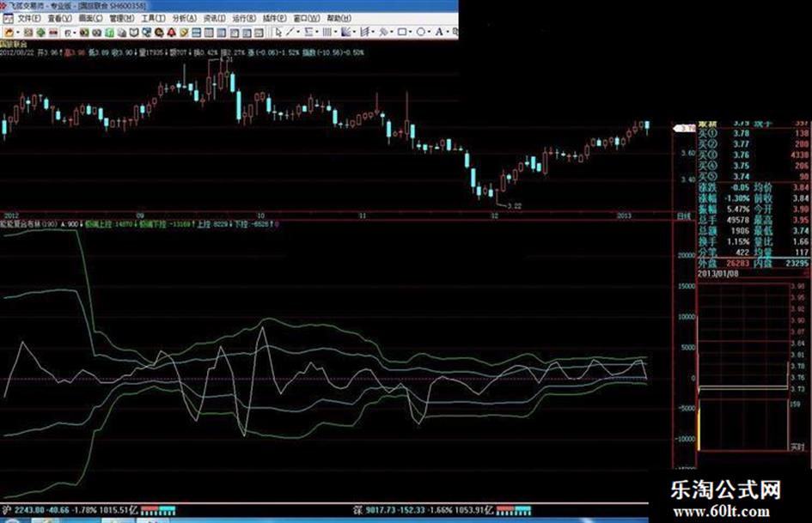Image resolution: width=812 pixels, height=523 pixels.
Task: Click the current price tag on price axis
Action: (685, 128)
